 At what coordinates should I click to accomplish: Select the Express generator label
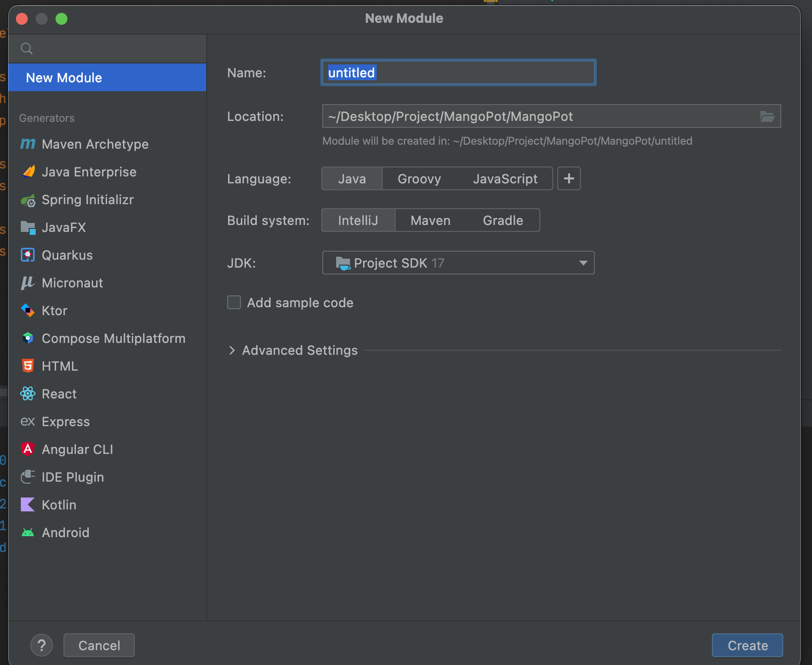point(66,422)
